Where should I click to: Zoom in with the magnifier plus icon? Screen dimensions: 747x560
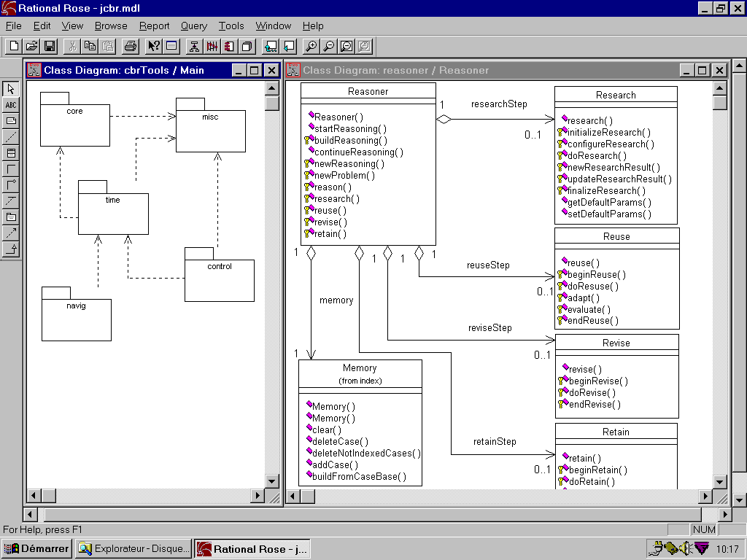pyautogui.click(x=311, y=46)
